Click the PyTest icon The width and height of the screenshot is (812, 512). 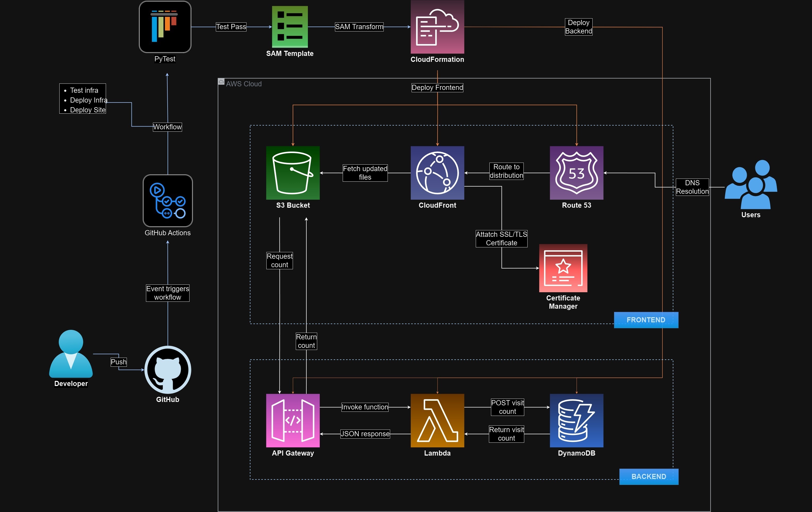pyautogui.click(x=165, y=27)
